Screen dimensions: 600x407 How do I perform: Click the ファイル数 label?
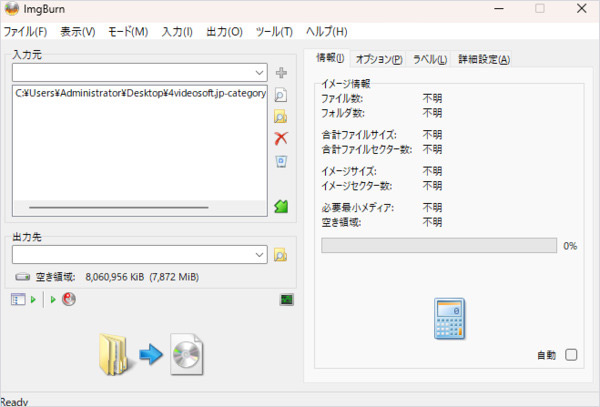tap(342, 99)
